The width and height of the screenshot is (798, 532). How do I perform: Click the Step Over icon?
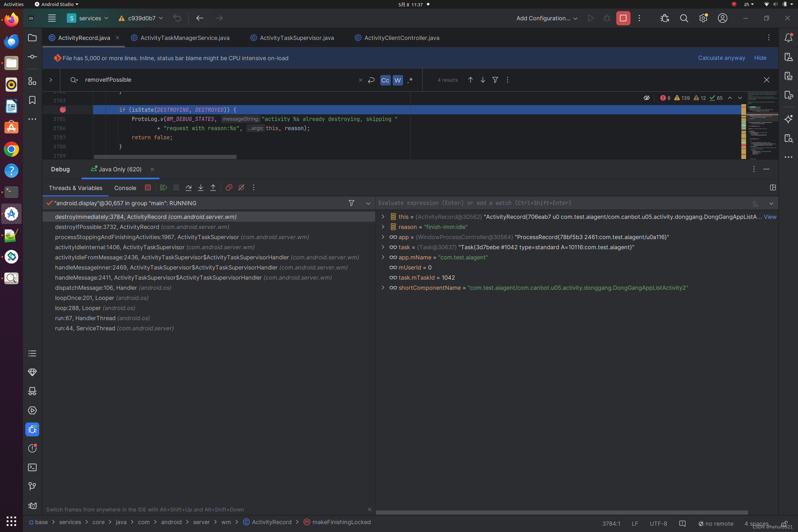click(x=188, y=187)
